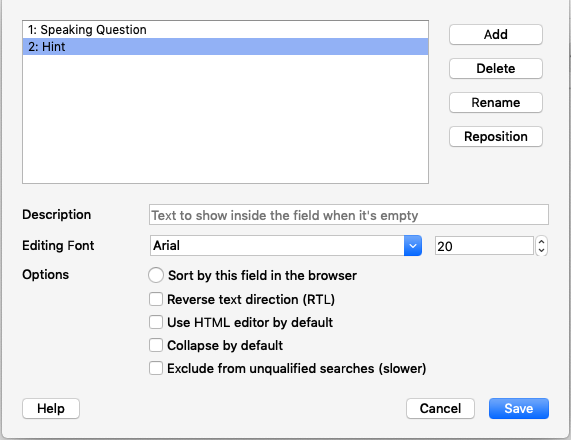Open the Editing Font dropdown arrow

coord(413,245)
